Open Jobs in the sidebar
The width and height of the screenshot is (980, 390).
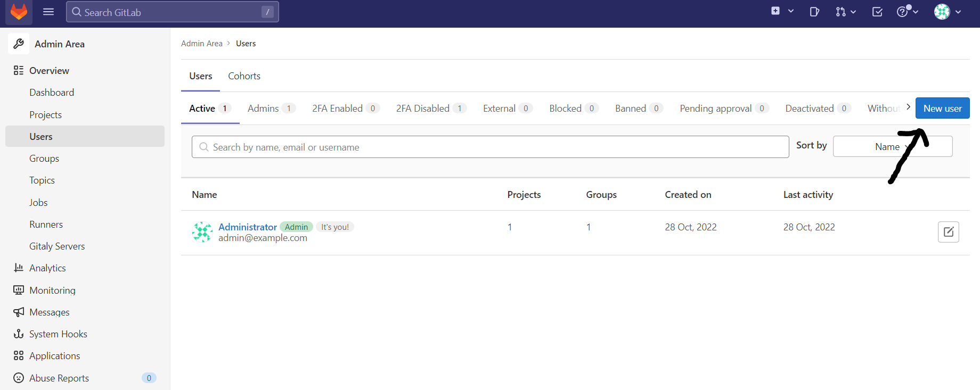pyautogui.click(x=38, y=203)
